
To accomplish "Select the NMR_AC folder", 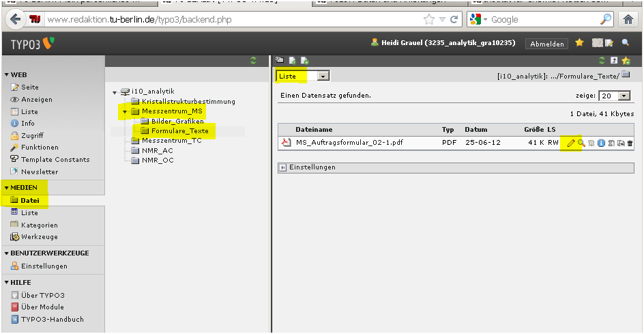I will click(158, 150).
